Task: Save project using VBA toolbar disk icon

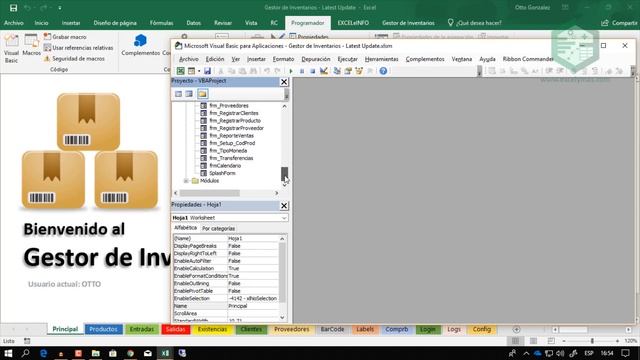Action: [207, 71]
